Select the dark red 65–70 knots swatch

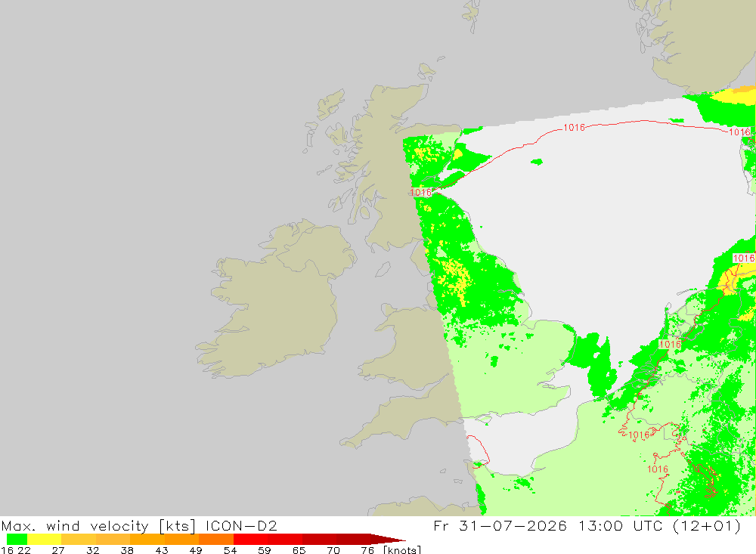[x=319, y=539]
